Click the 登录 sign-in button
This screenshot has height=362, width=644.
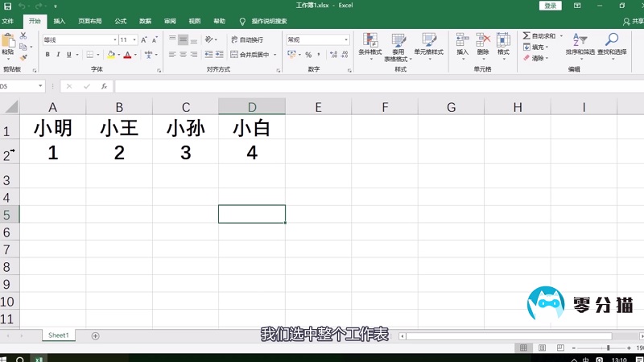tap(551, 6)
